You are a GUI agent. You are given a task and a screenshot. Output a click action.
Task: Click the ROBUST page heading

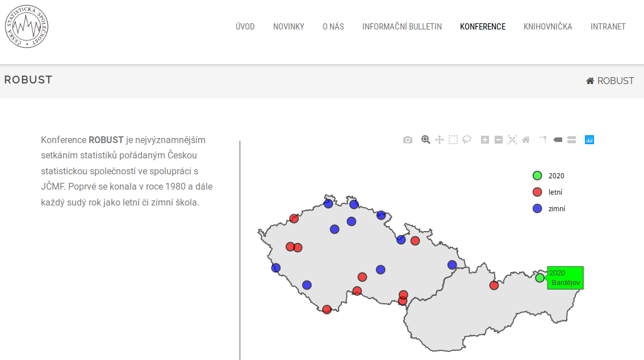pyautogui.click(x=28, y=79)
